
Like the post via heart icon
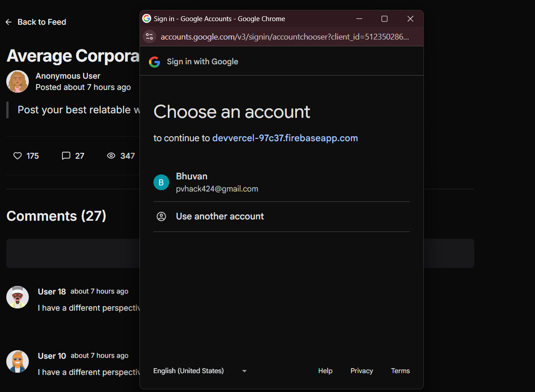click(x=18, y=156)
